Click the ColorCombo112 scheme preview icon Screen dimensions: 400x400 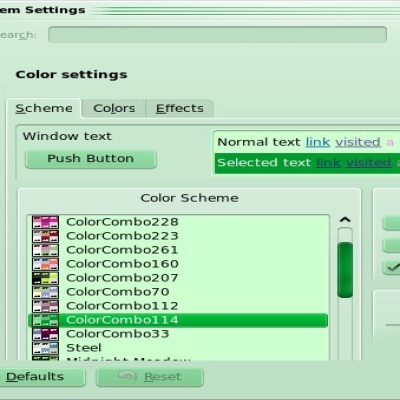pos(45,306)
